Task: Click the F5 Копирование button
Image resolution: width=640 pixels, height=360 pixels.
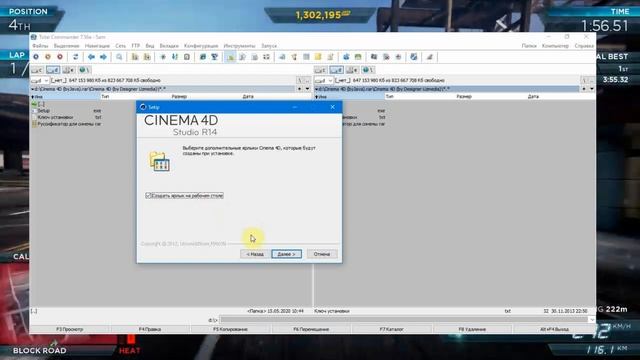Action: click(x=231, y=329)
